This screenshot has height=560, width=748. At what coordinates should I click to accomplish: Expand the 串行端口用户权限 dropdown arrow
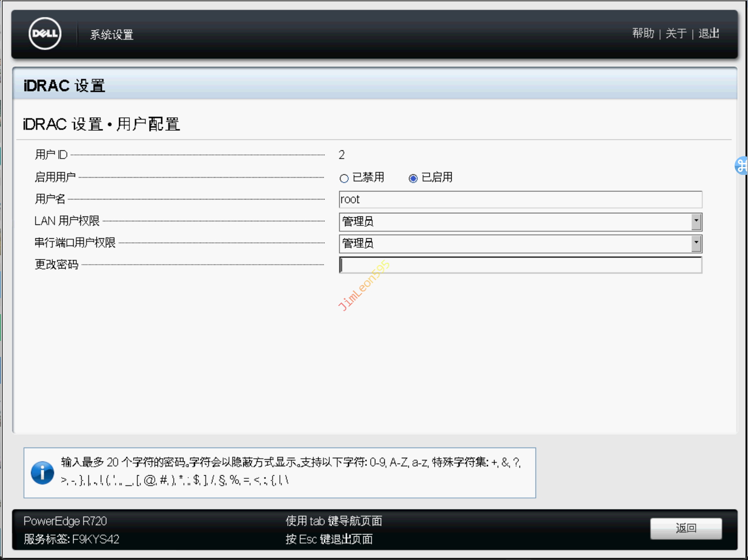point(696,244)
